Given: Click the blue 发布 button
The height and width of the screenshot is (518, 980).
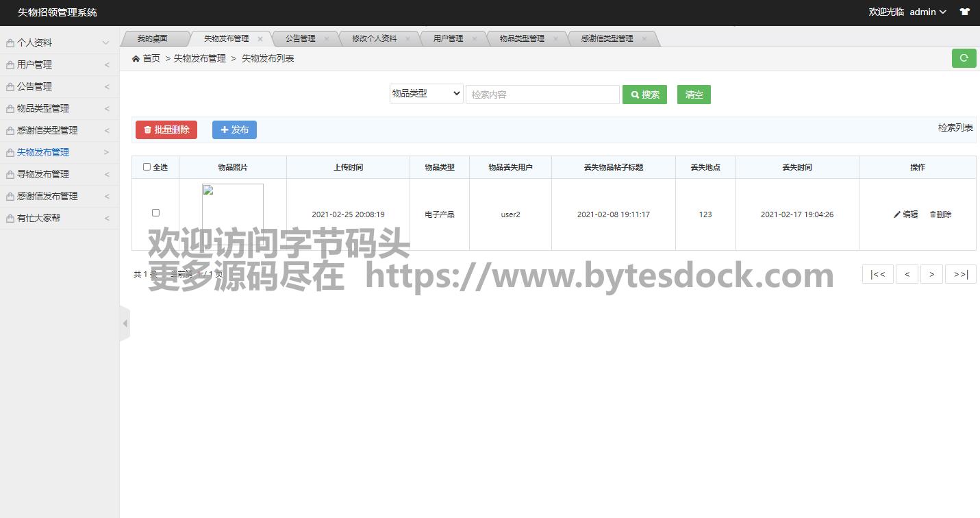Looking at the screenshot, I should pos(234,129).
